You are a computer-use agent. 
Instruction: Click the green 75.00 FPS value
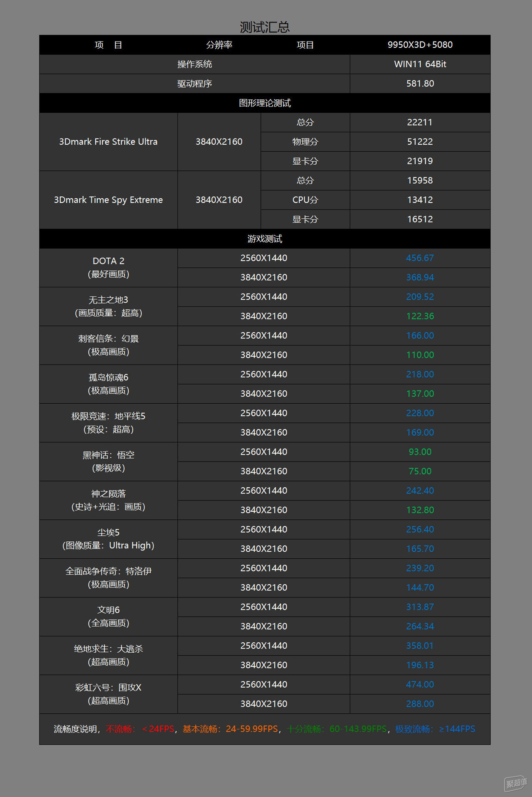point(420,471)
